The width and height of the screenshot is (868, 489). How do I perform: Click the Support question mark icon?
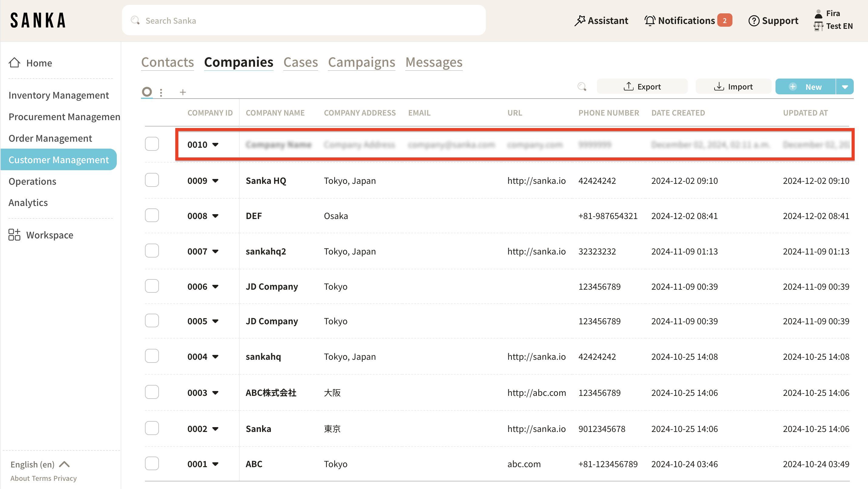click(x=753, y=21)
